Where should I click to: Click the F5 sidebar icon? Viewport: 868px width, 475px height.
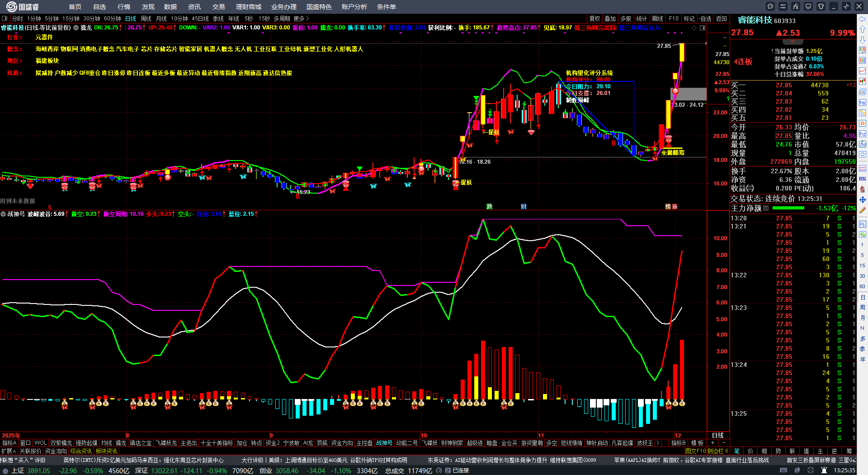[863, 224]
